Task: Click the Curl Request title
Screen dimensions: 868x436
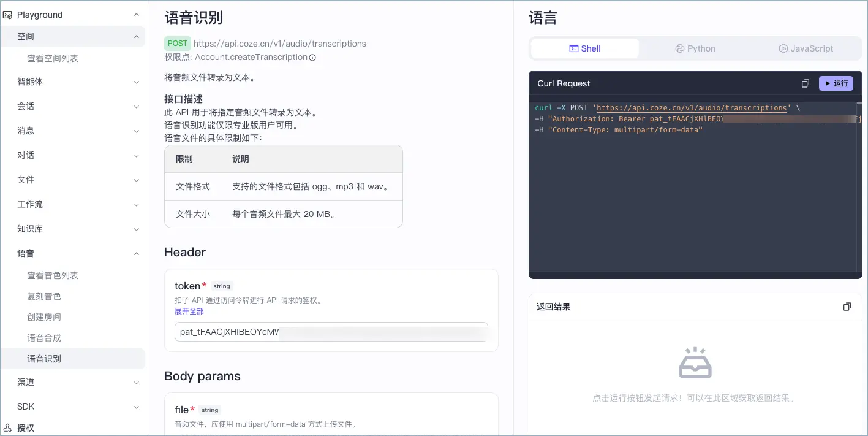Action: (x=564, y=83)
